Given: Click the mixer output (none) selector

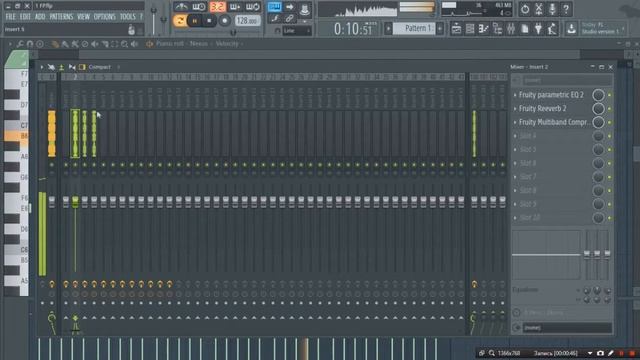Looking at the screenshot, I should point(567,327).
